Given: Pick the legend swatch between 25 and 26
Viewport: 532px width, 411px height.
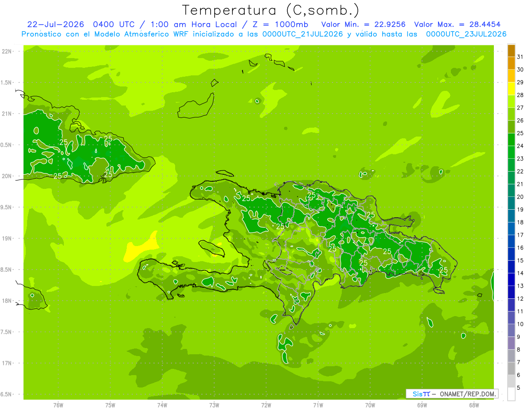Looking at the screenshot, I should pos(511,127).
